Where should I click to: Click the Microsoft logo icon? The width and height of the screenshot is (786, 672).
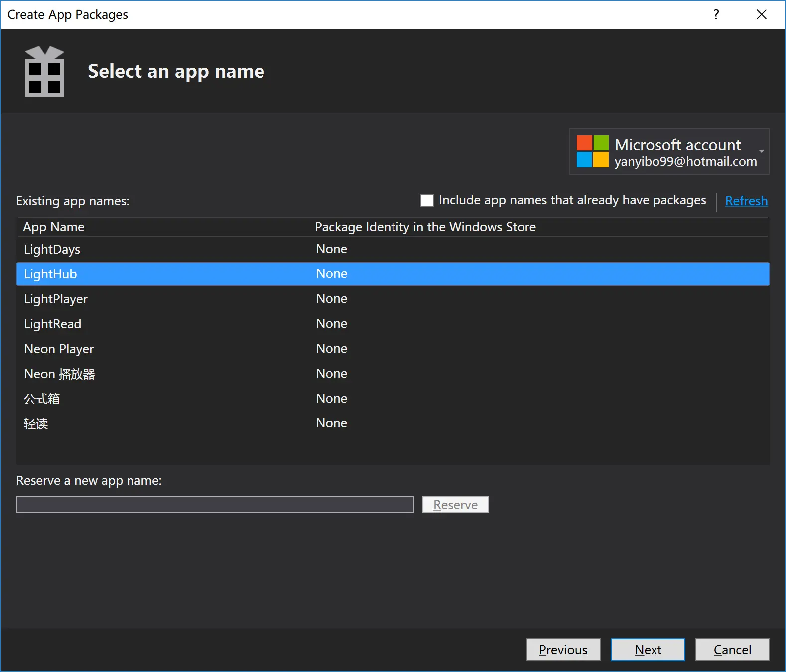(x=592, y=151)
